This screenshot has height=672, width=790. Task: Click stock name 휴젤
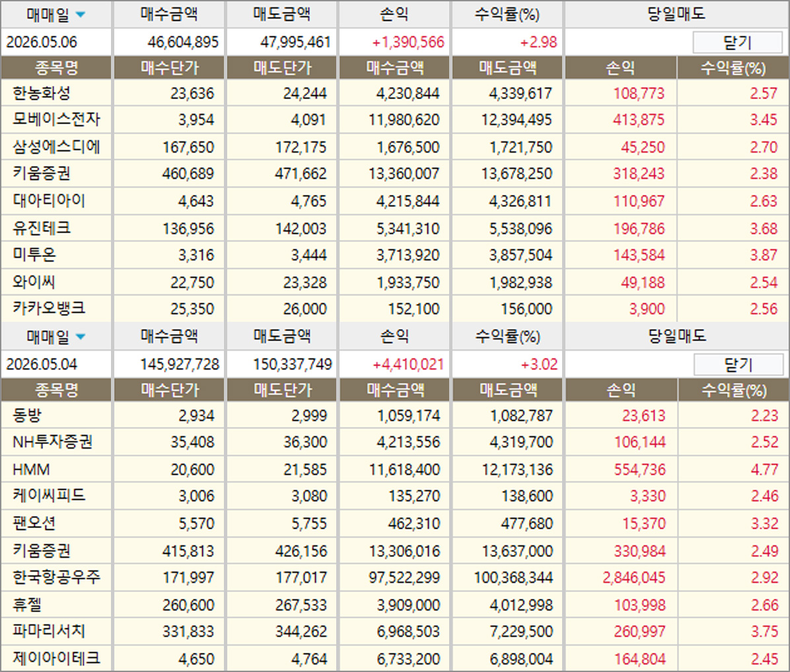(x=26, y=605)
